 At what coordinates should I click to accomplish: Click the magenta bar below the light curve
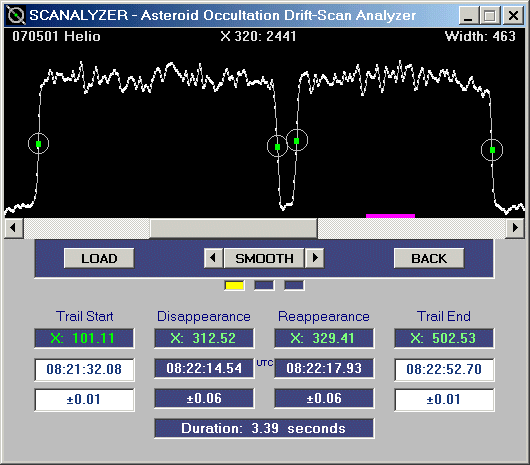pos(390,216)
